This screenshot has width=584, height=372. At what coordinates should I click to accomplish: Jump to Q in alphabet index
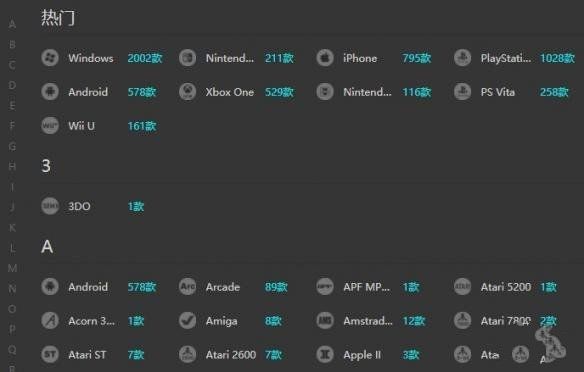pos(12,349)
